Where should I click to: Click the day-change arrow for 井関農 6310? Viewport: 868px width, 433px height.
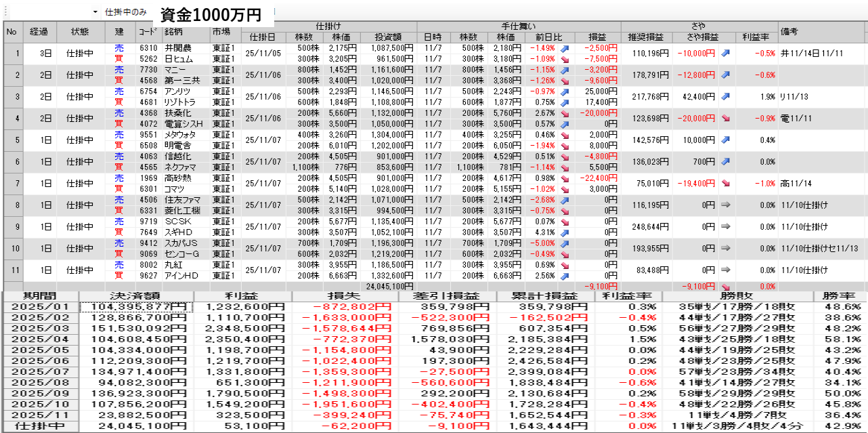point(564,48)
